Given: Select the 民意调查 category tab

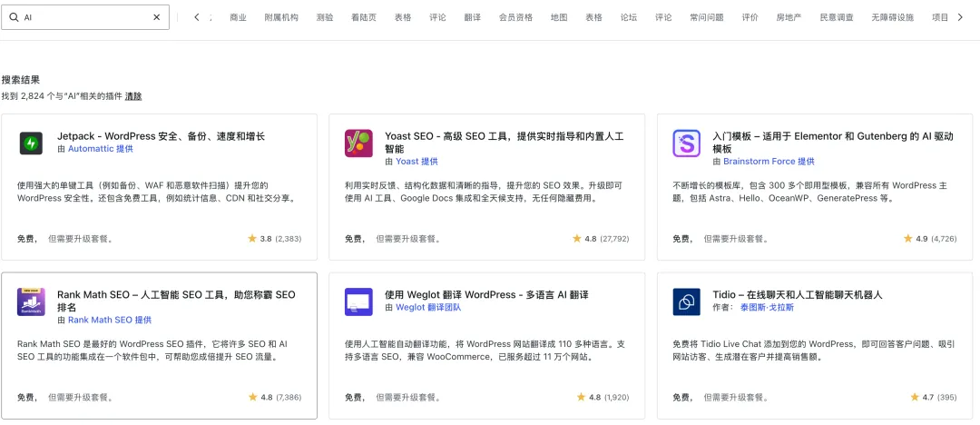Looking at the screenshot, I should [x=837, y=17].
